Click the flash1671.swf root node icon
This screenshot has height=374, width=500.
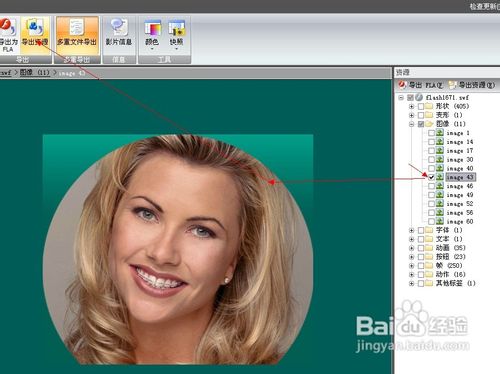click(419, 97)
